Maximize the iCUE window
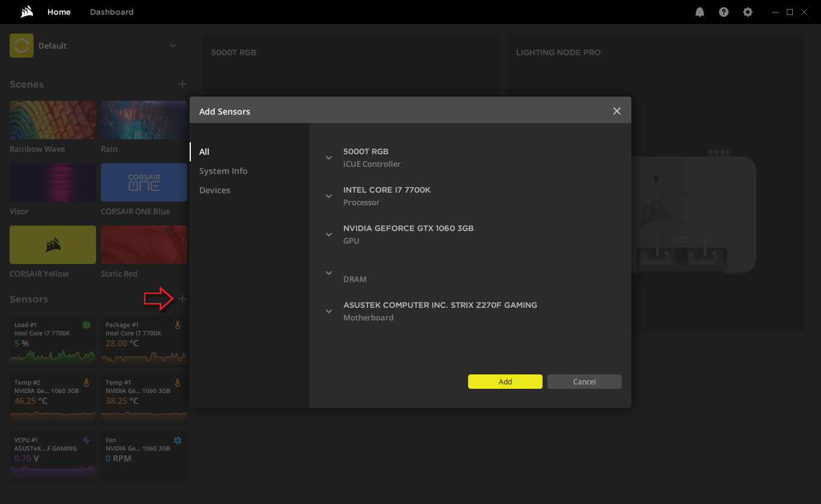821x504 pixels. pos(790,12)
